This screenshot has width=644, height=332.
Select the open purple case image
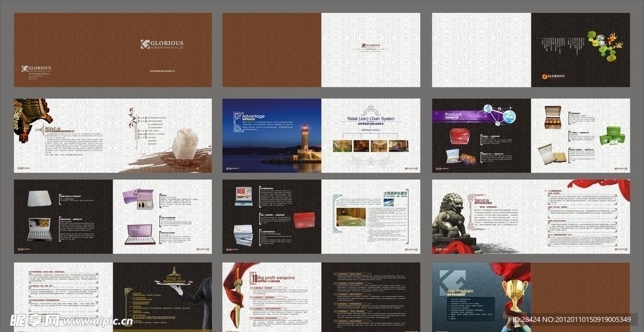pos(140,235)
